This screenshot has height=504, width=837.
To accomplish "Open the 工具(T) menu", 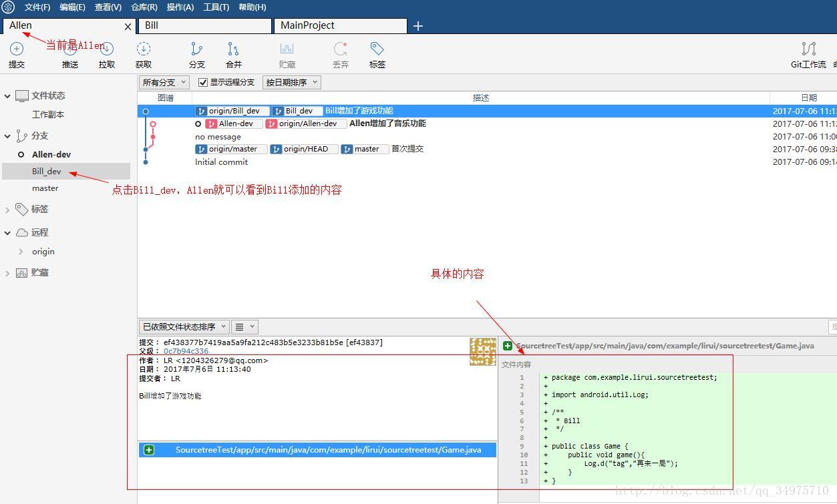I will (216, 7).
